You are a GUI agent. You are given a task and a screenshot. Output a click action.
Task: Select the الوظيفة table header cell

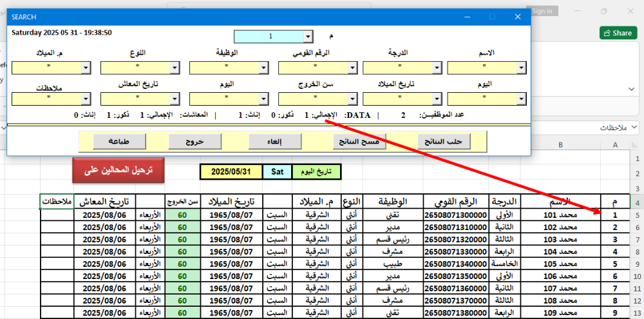tap(393, 202)
